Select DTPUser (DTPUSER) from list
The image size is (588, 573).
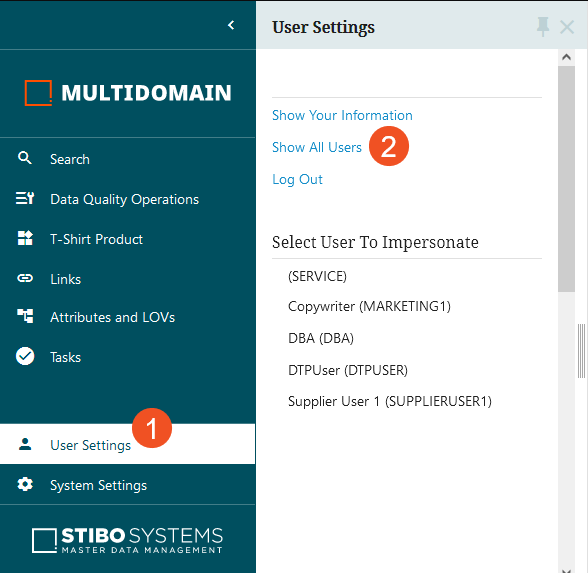pyautogui.click(x=348, y=370)
